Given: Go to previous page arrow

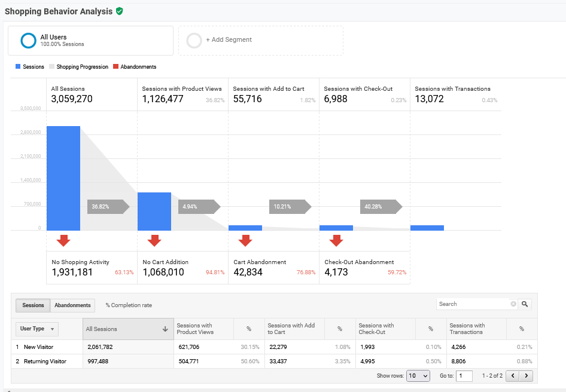Looking at the screenshot, I should [x=513, y=376].
